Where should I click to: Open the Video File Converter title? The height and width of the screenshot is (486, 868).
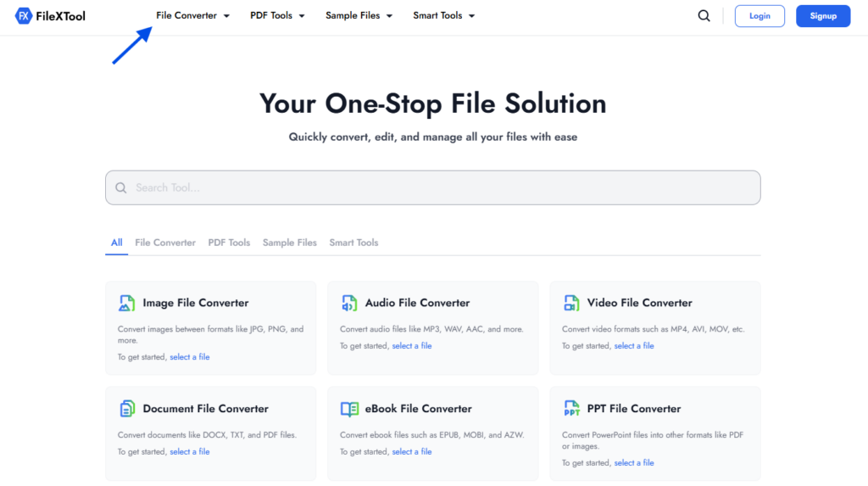[639, 303]
